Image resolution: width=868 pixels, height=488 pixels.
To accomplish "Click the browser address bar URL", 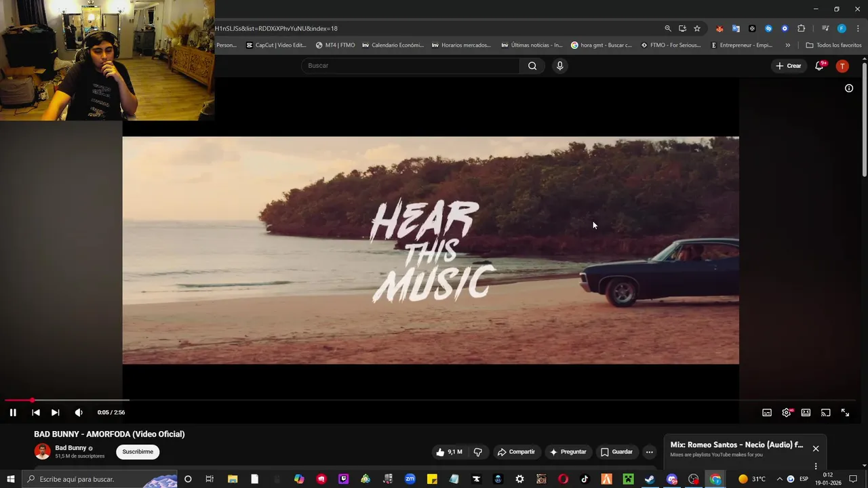I will pos(276,28).
